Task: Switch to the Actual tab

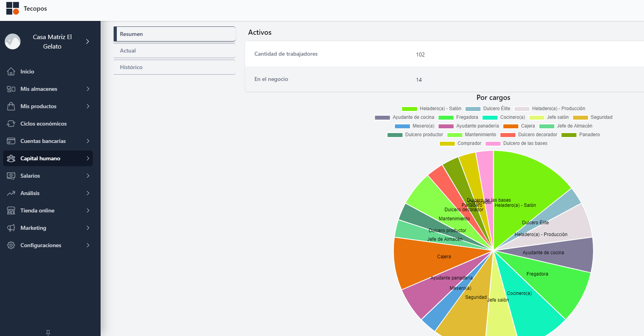Action: (174, 51)
